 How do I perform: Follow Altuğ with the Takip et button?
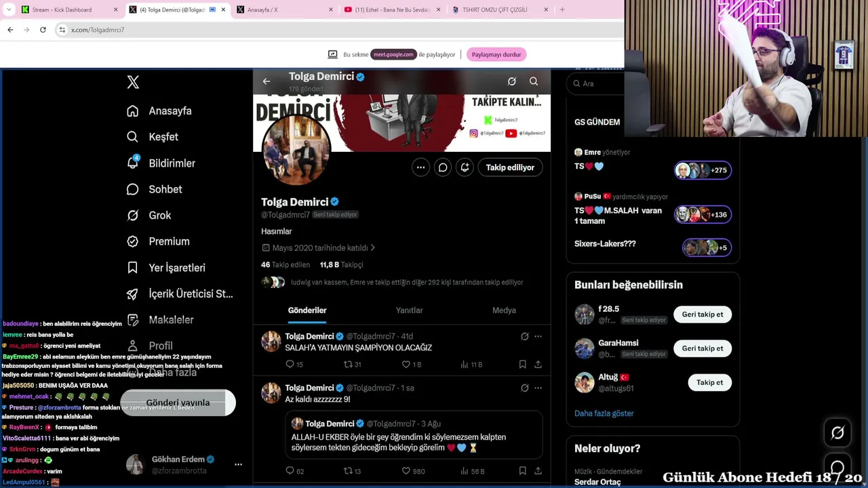pyautogui.click(x=710, y=382)
